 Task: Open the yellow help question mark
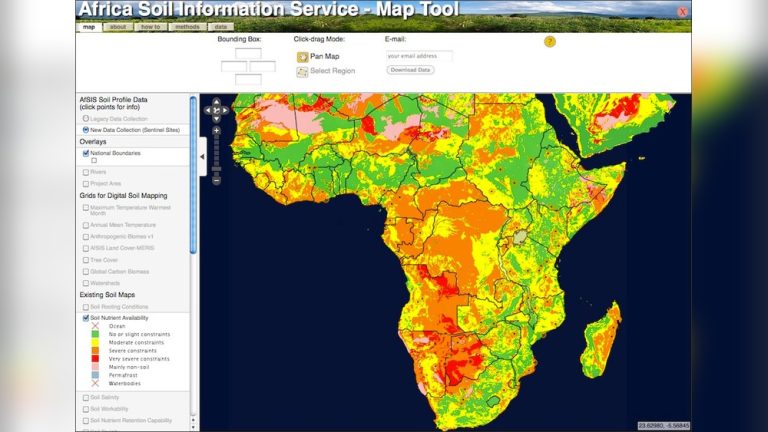pos(550,42)
